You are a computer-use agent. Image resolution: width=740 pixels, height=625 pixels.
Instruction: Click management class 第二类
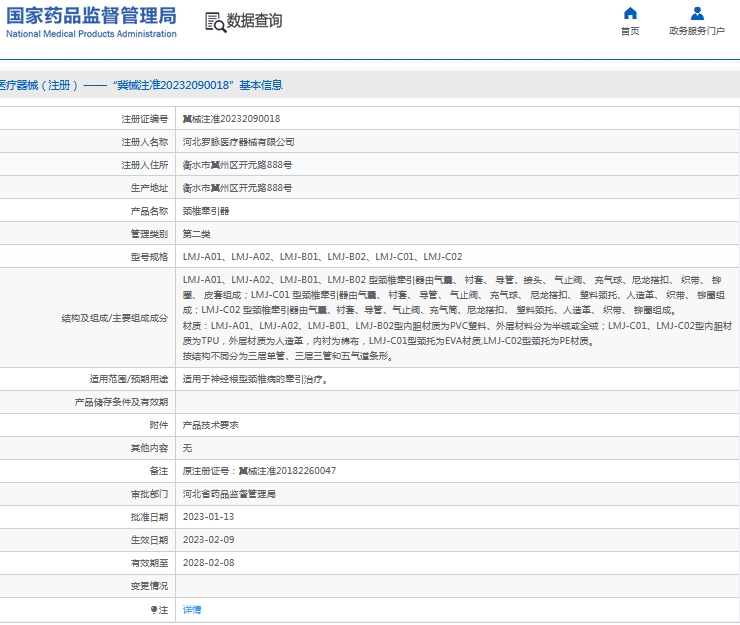pos(196,234)
